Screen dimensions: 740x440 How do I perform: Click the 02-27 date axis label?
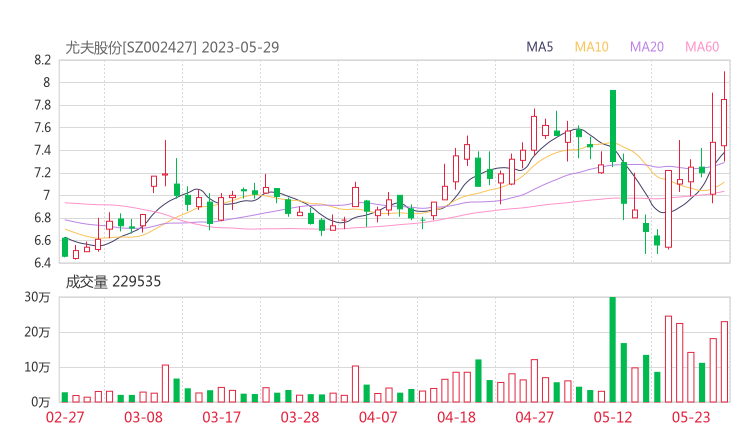click(x=65, y=417)
